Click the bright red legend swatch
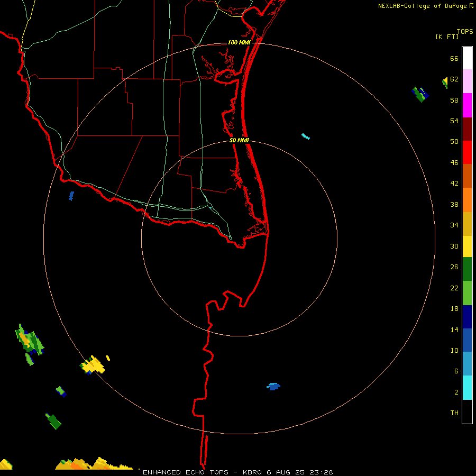476x476 pixels. (467, 152)
